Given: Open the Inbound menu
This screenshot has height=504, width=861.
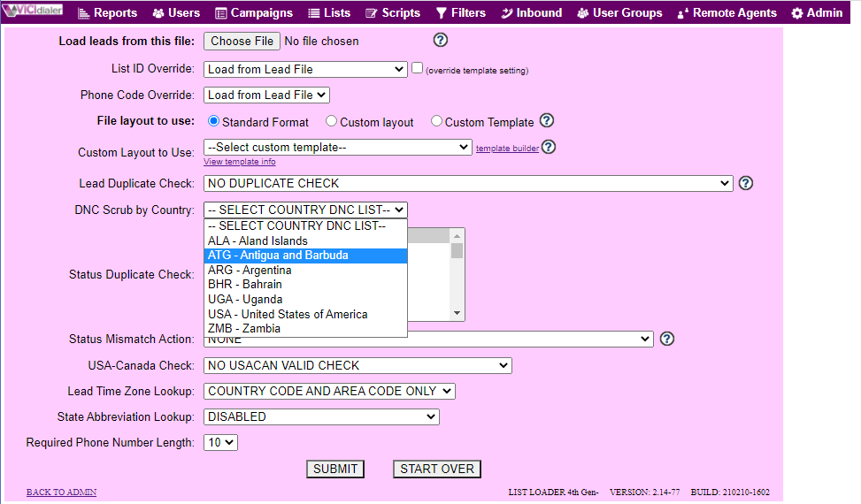Looking at the screenshot, I should (x=532, y=12).
